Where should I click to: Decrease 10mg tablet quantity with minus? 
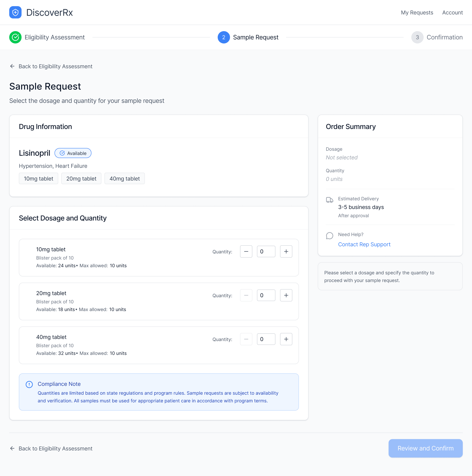246,251
